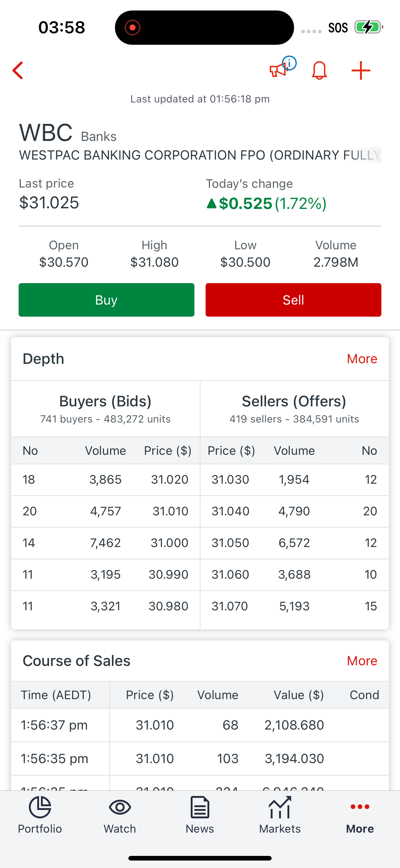Select bid price 30.980
This screenshot has height=868, width=400.
pyautogui.click(x=168, y=606)
